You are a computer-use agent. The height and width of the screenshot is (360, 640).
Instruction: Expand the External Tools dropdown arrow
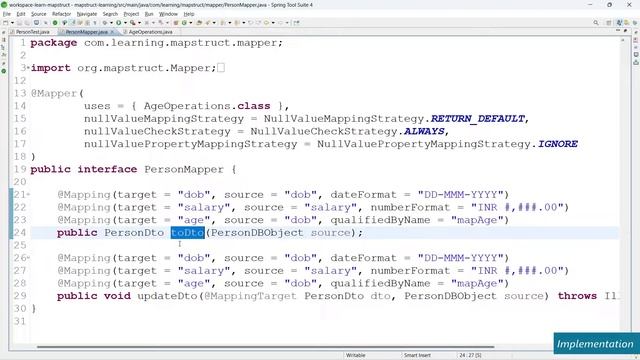(x=139, y=23)
